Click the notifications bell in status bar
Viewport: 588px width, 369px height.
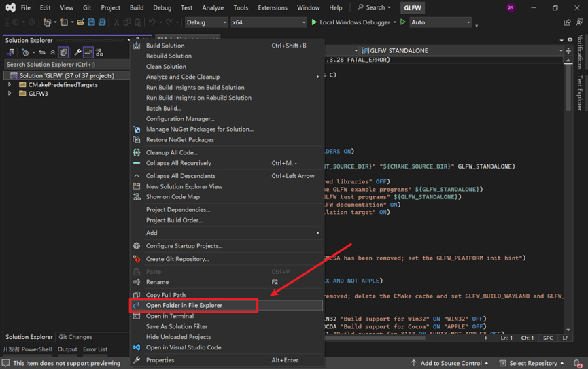pyautogui.click(x=577, y=364)
